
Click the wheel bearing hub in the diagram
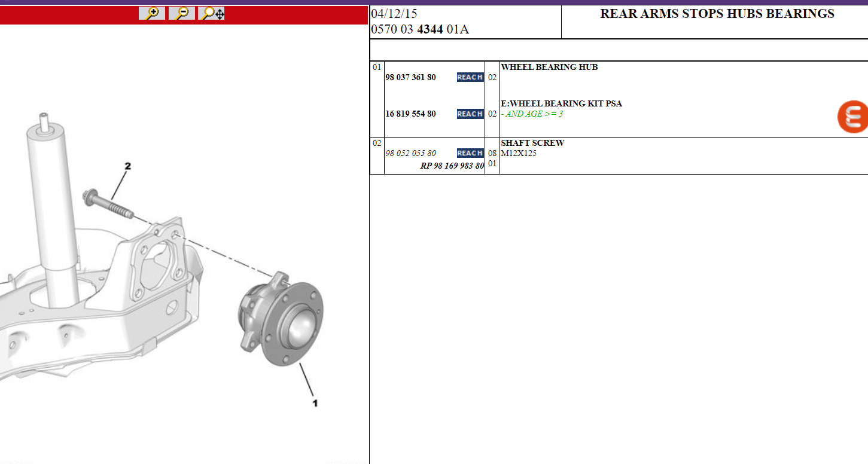pos(281,319)
